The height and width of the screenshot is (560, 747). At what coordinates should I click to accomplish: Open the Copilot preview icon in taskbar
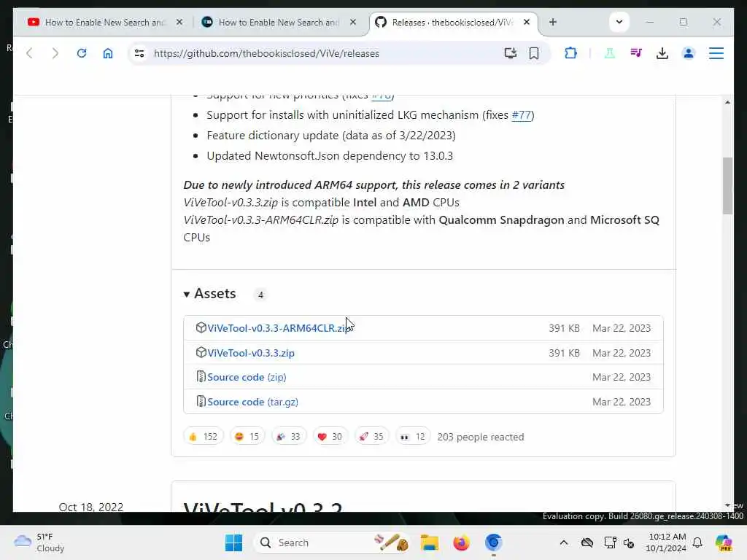pos(723,542)
